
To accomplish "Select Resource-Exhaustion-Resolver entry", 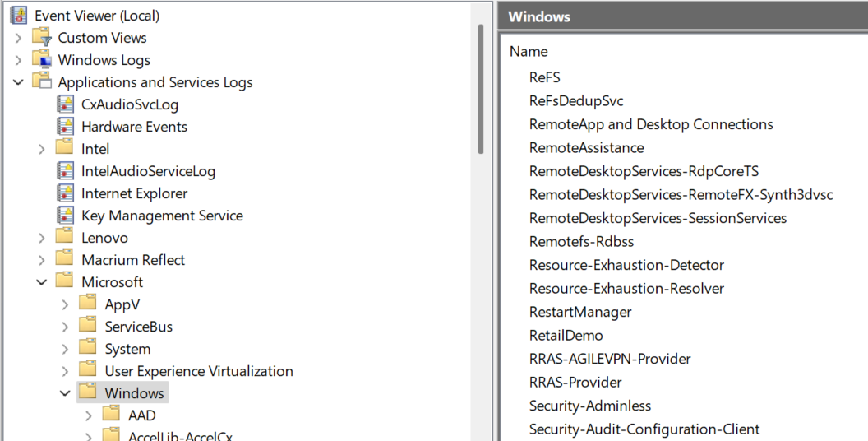I will [626, 288].
